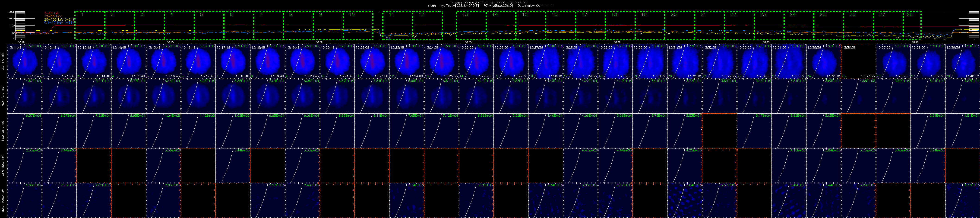Viewport: 980px width, 218px height.
Task: Select time interval 1 box in light curve
Action: pyautogui.click(x=90, y=25)
